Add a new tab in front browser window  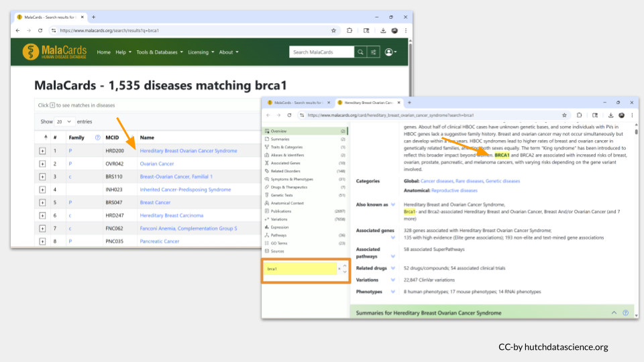coord(409,103)
